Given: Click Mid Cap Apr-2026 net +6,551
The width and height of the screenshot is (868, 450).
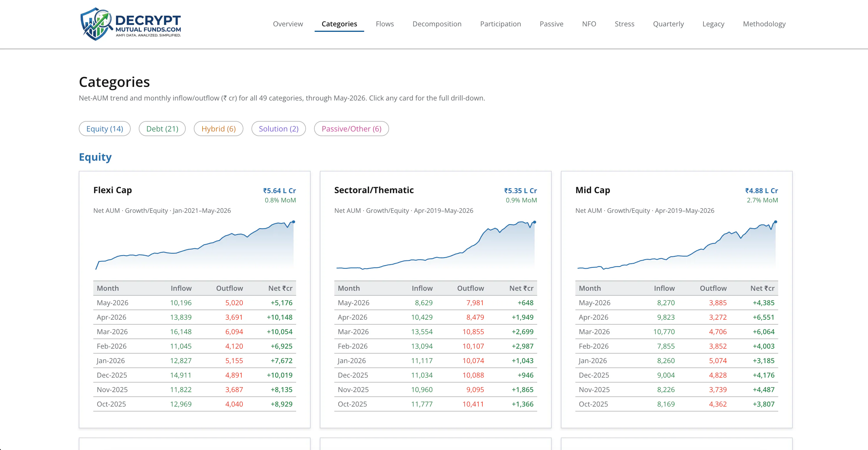Looking at the screenshot, I should coord(763,317).
